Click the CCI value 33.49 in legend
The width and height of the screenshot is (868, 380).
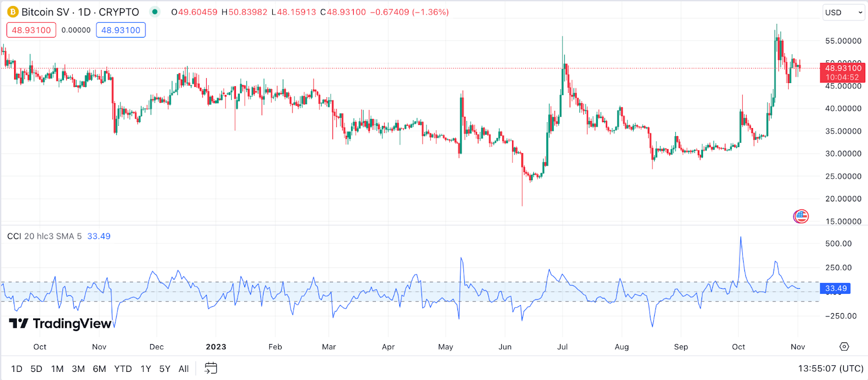tap(99, 236)
